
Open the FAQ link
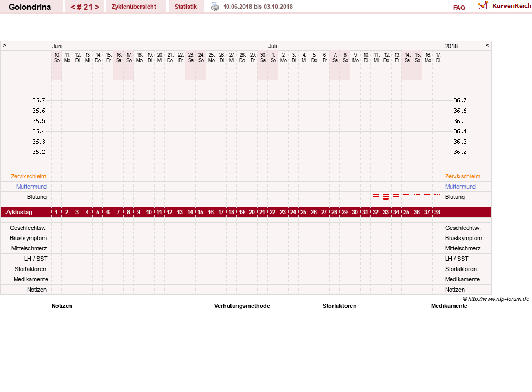(459, 8)
